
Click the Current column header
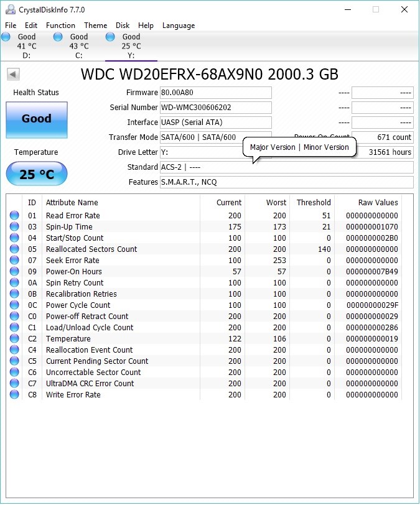pos(222,203)
